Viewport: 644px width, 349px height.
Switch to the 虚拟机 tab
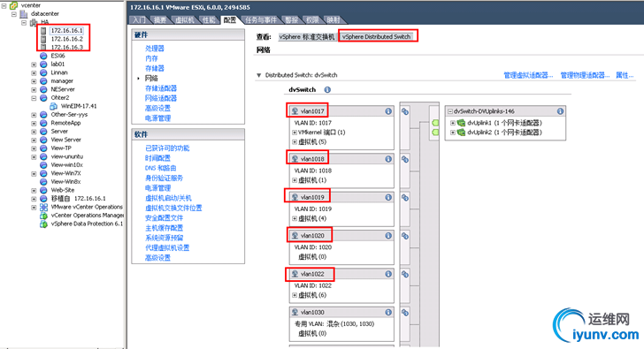pyautogui.click(x=185, y=19)
